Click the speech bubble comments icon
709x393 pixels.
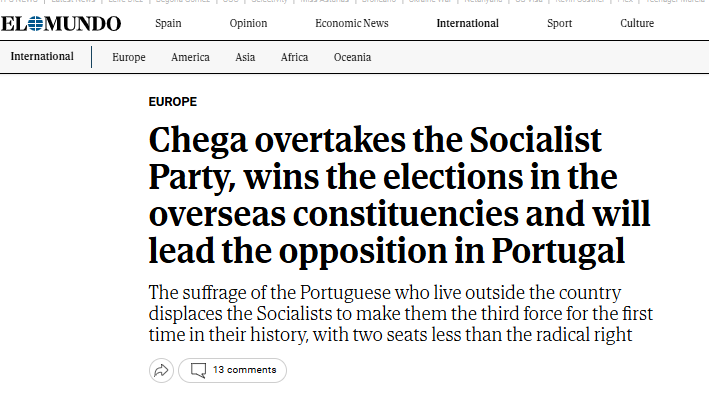point(199,370)
